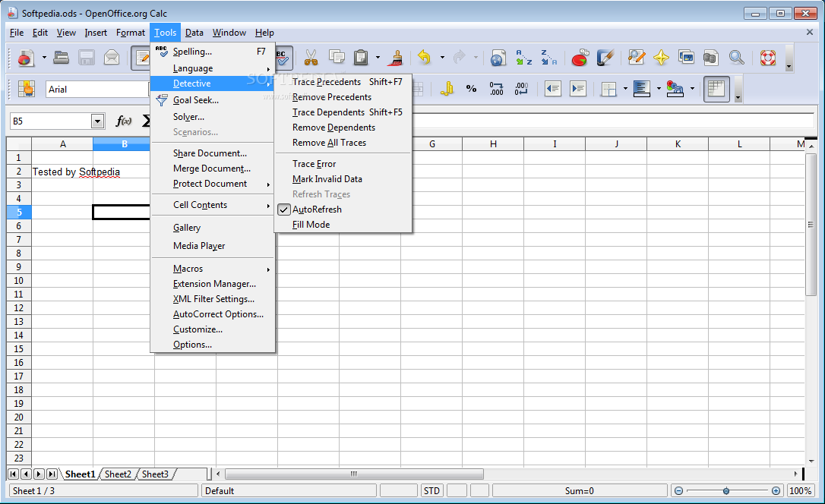The image size is (825, 504).
Task: Add decimal place icon
Action: click(496, 89)
